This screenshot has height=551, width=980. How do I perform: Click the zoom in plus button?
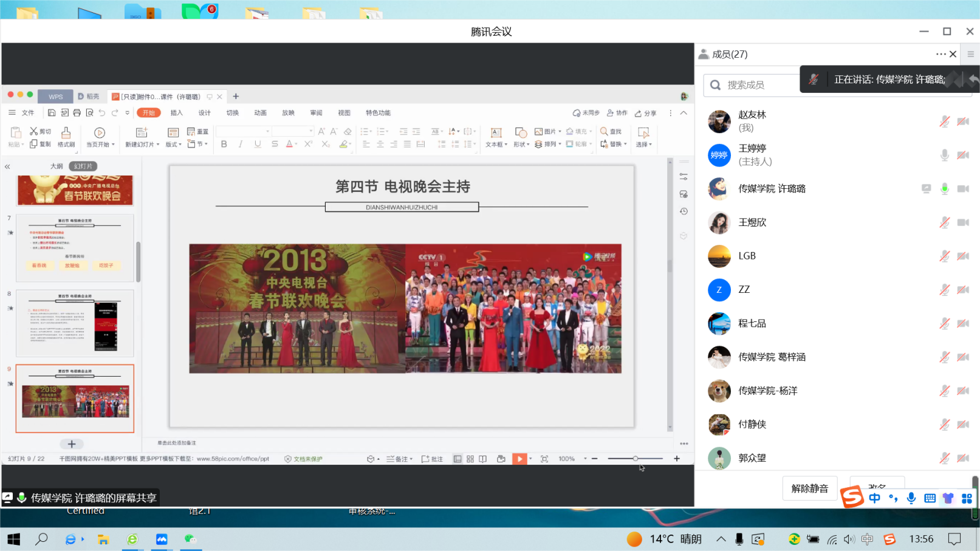(677, 459)
